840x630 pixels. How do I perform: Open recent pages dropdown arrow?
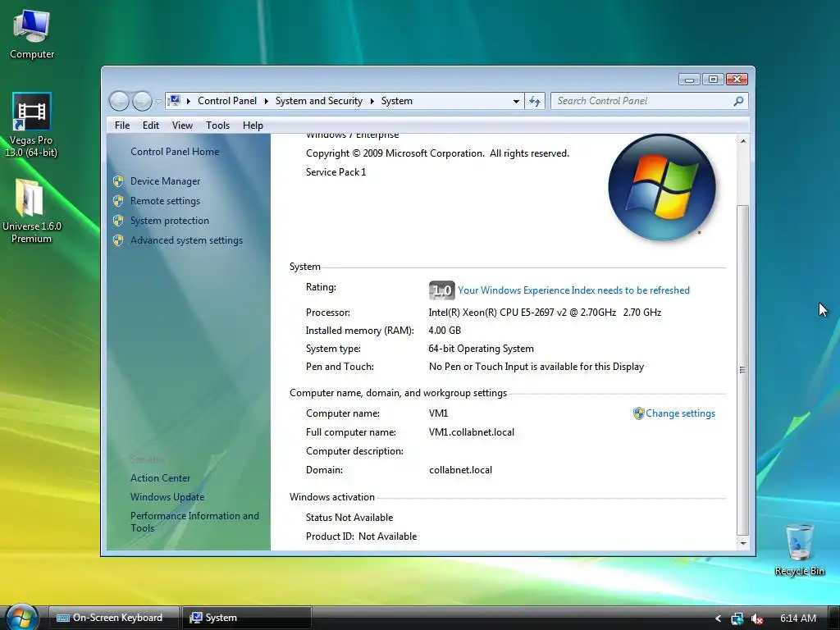point(158,101)
